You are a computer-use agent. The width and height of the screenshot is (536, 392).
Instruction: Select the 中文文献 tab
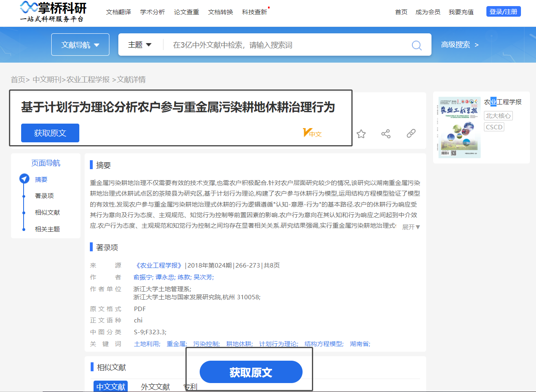click(110, 387)
